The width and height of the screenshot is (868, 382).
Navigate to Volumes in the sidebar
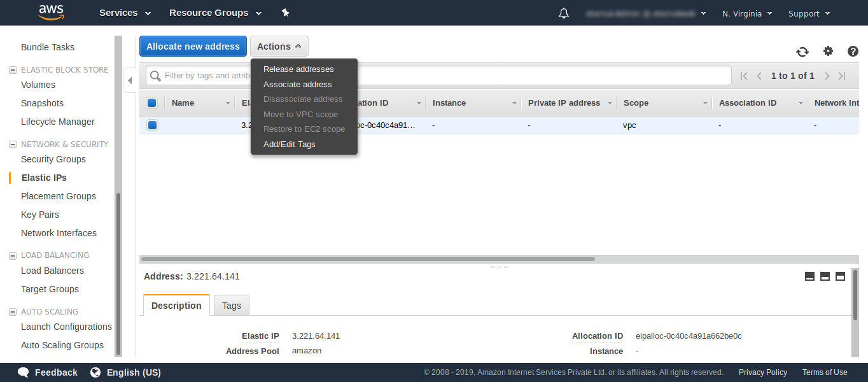pyautogui.click(x=38, y=85)
